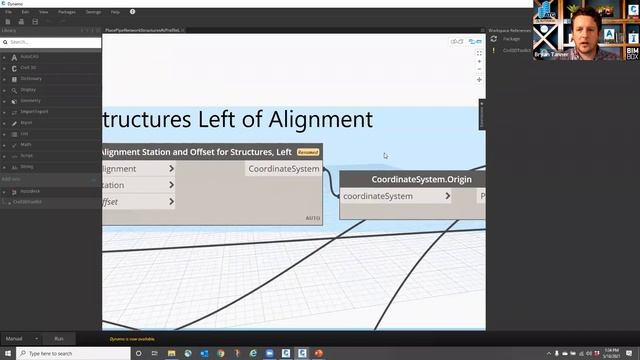640x360 pixels.
Task: Click the offset input port arrow
Action: [171, 202]
